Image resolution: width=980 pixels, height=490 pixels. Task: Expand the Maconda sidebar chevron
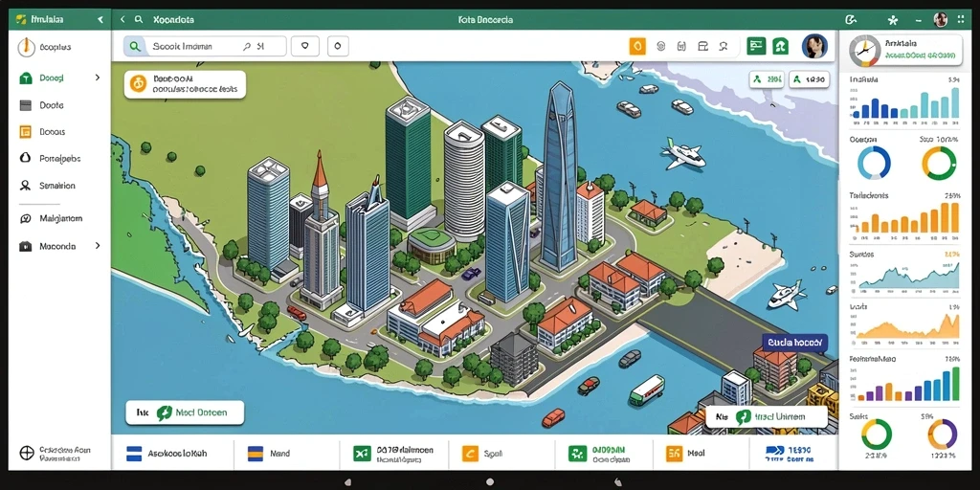[98, 246]
